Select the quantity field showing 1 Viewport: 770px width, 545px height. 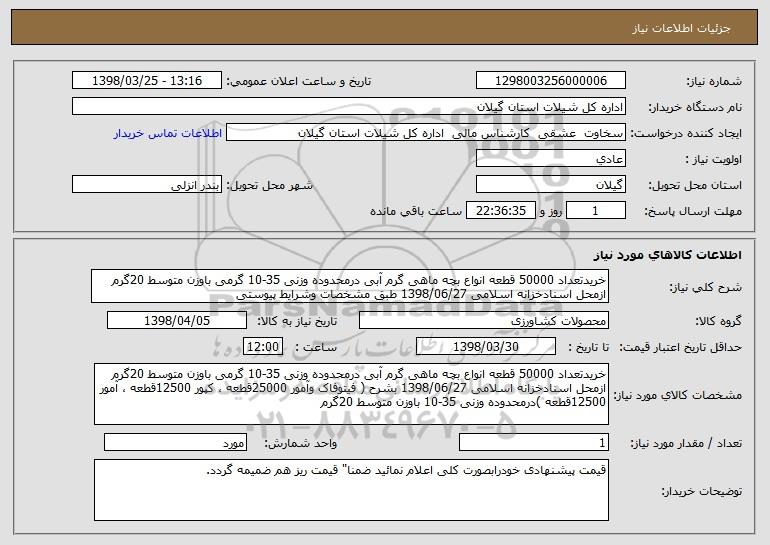pyautogui.click(x=534, y=442)
